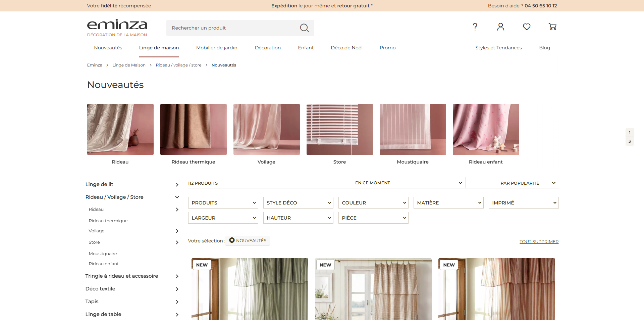Screen dimensions: 644x320
Task: Go to the Promo menu item
Action: click(x=387, y=48)
